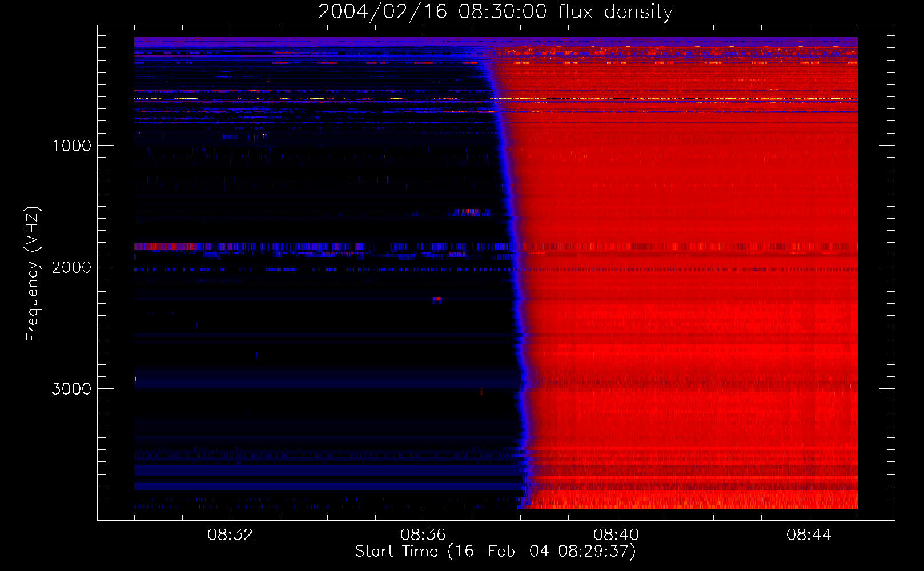The height and width of the screenshot is (571, 924).
Task: Click the 08:36 time tick label
Action: pos(423,535)
